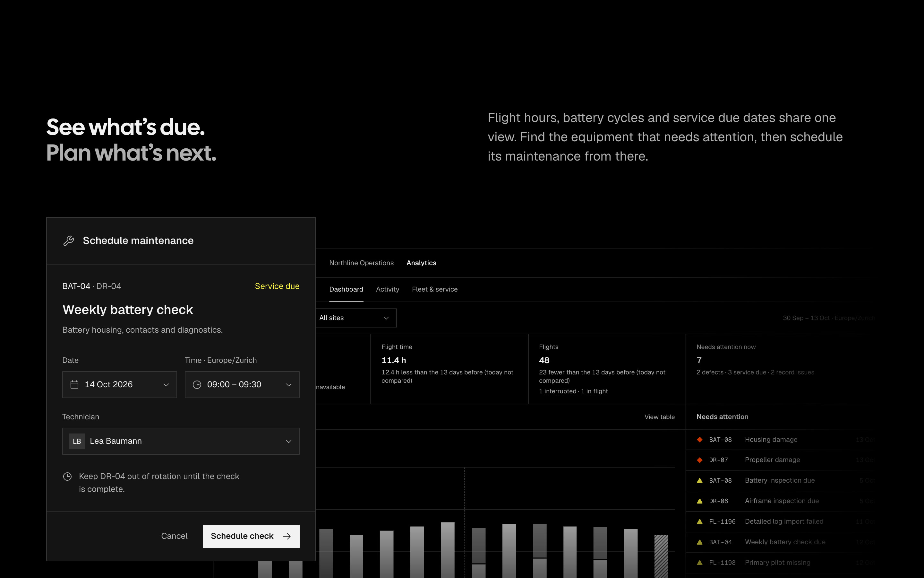
Task: Open the Fleet & service tab
Action: click(x=435, y=289)
